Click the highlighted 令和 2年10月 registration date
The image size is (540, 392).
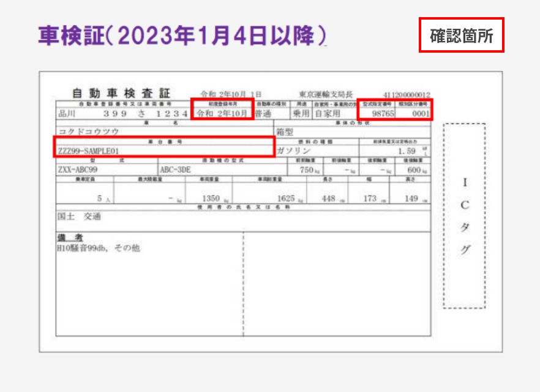[x=221, y=113]
